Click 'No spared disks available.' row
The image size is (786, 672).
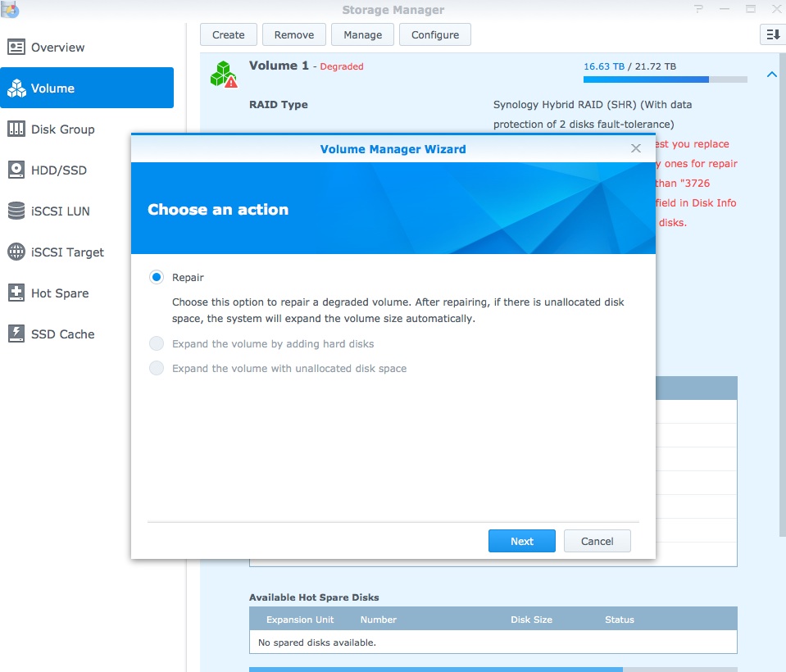coord(493,642)
